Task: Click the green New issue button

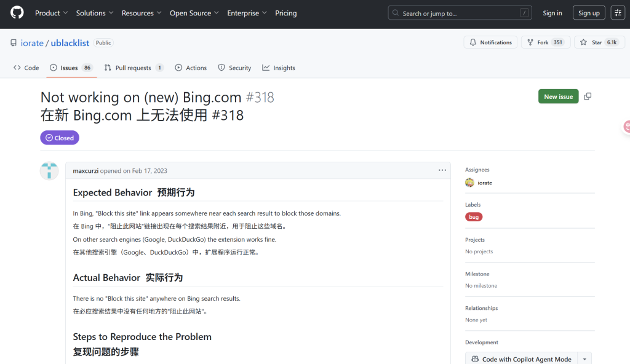Action: [x=558, y=97]
